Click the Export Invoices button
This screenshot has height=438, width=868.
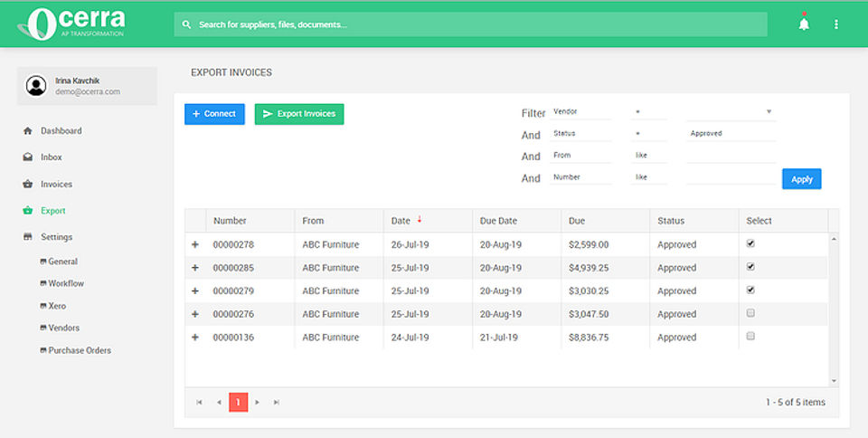coord(299,114)
